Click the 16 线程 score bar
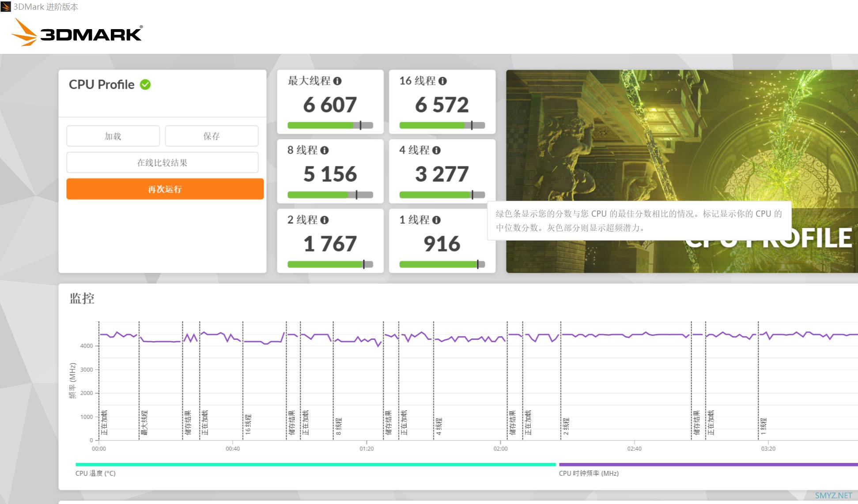858x504 pixels. pos(442,125)
